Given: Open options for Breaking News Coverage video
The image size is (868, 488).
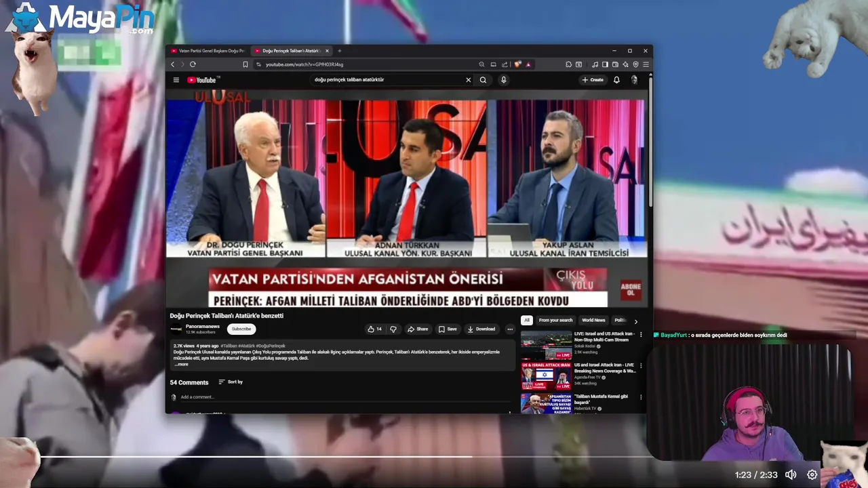Looking at the screenshot, I should point(641,366).
